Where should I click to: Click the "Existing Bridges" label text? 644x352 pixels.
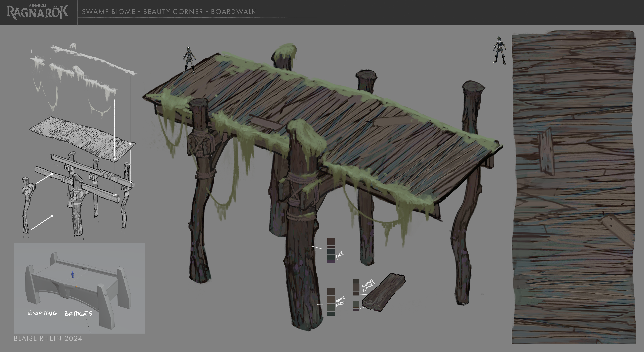pos(60,313)
